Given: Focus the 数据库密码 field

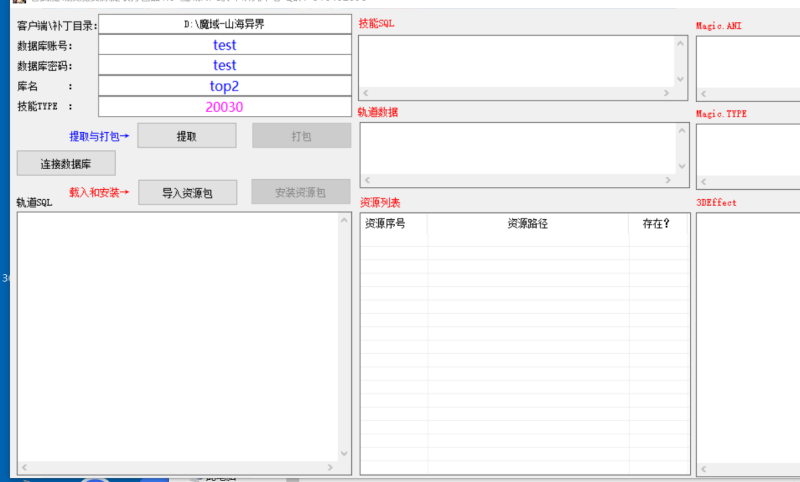Looking at the screenshot, I should 224,65.
